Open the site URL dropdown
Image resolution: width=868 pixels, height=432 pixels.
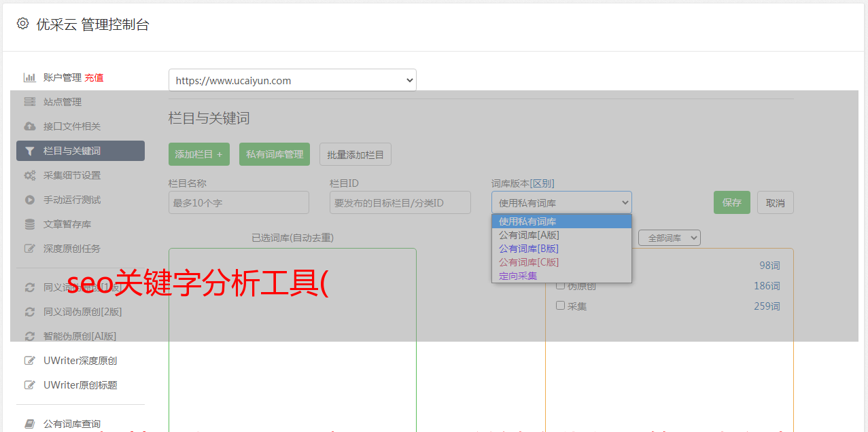tap(292, 80)
